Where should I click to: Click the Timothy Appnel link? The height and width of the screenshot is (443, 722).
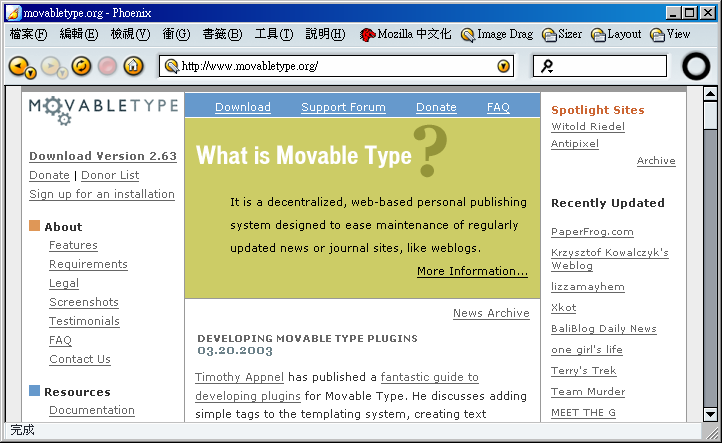click(x=239, y=377)
